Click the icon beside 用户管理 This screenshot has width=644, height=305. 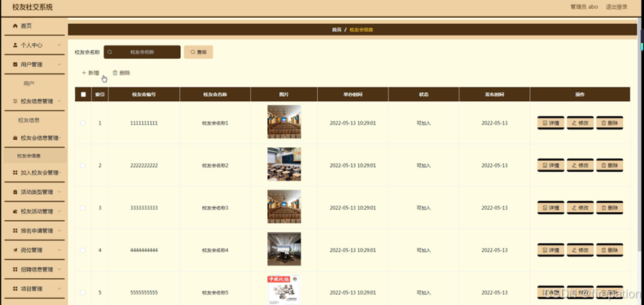(15, 65)
